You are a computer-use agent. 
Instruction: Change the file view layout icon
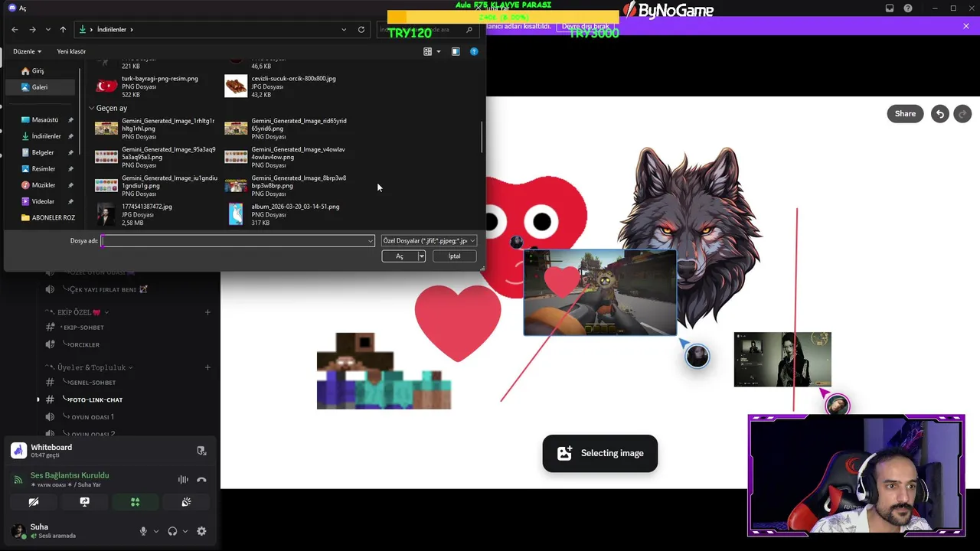click(x=428, y=51)
